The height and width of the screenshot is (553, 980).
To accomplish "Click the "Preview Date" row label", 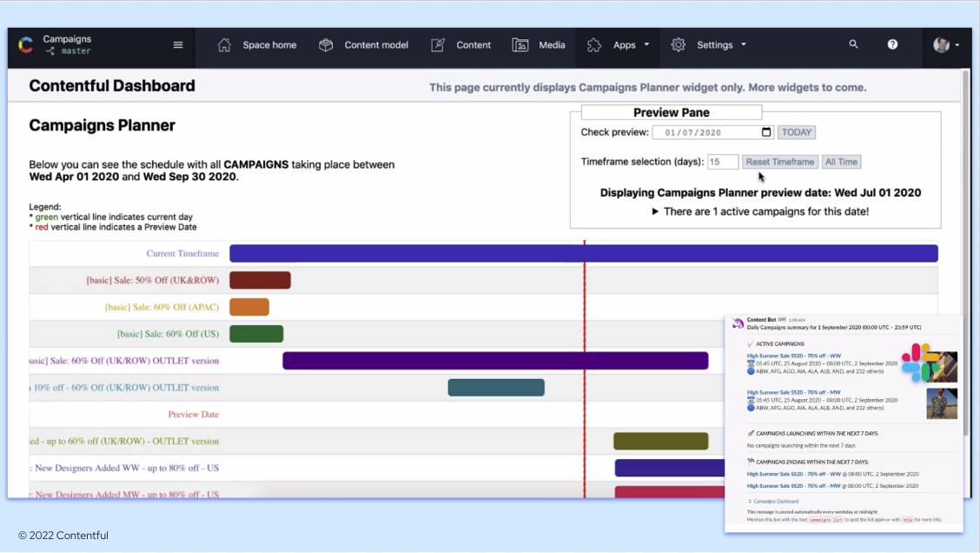I will pyautogui.click(x=193, y=414).
